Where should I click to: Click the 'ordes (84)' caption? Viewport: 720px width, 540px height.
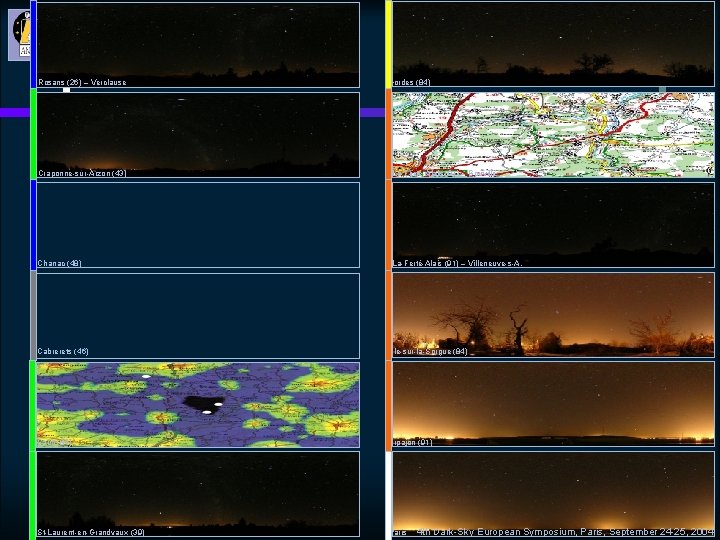coord(411,82)
